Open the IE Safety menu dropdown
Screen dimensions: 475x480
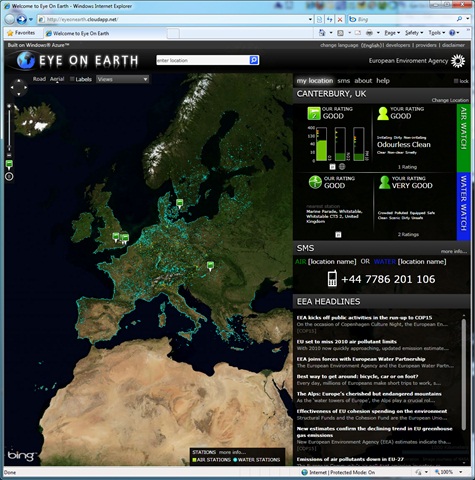pos(414,33)
